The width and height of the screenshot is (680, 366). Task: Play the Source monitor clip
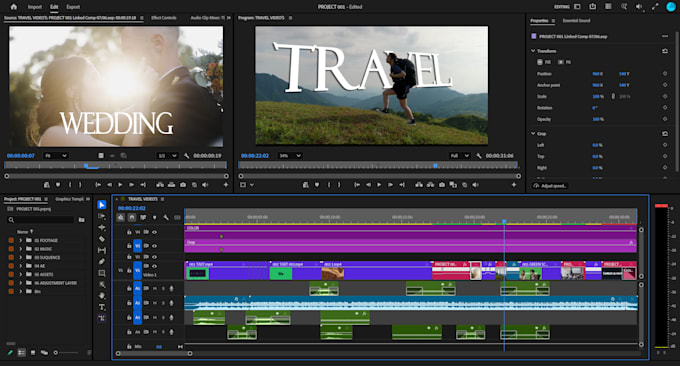[121, 185]
